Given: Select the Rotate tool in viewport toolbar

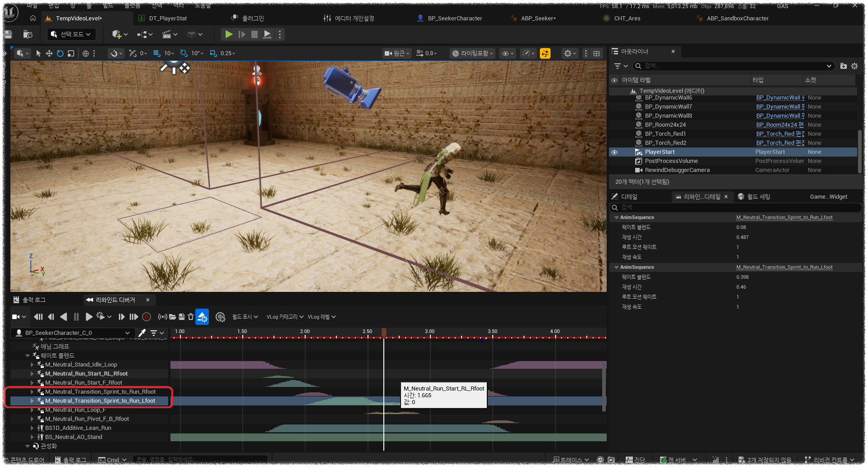Looking at the screenshot, I should 60,53.
